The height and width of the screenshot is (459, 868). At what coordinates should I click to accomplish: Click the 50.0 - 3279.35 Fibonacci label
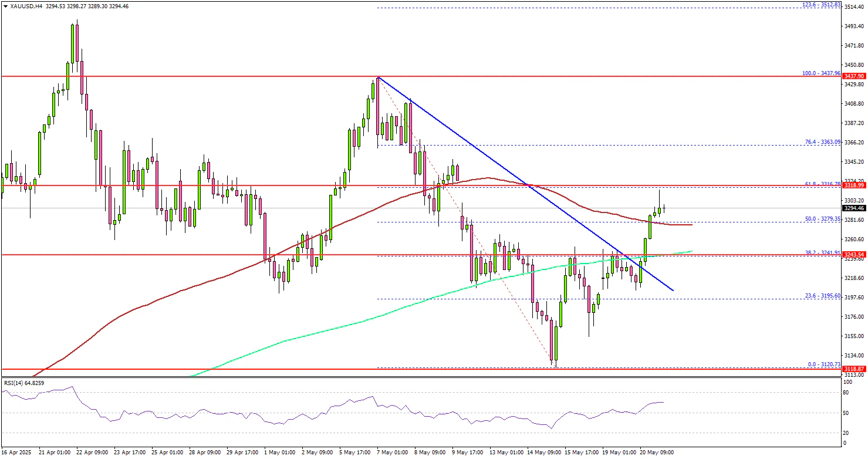(x=822, y=218)
